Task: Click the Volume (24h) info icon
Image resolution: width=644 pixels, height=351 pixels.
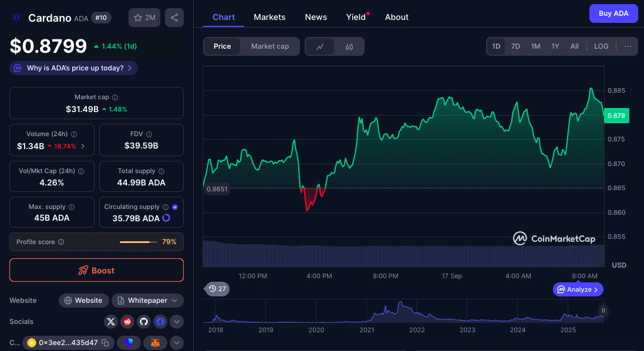Action: (x=74, y=134)
